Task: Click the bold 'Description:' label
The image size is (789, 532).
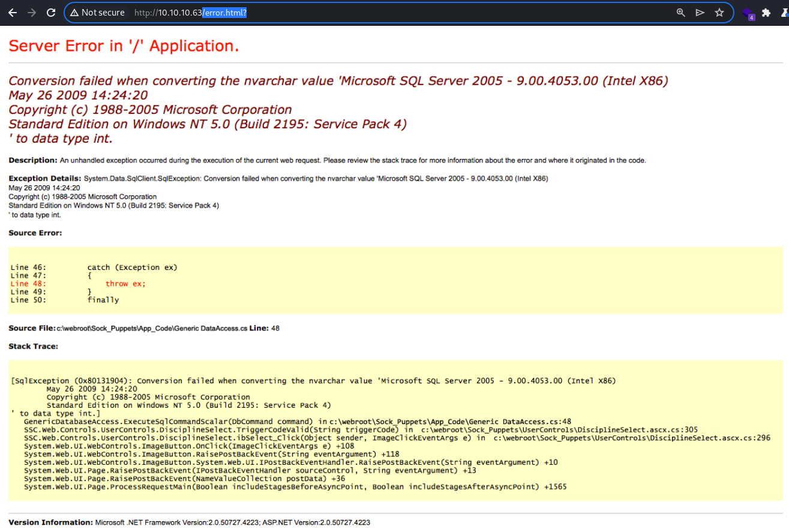Action: click(x=33, y=161)
